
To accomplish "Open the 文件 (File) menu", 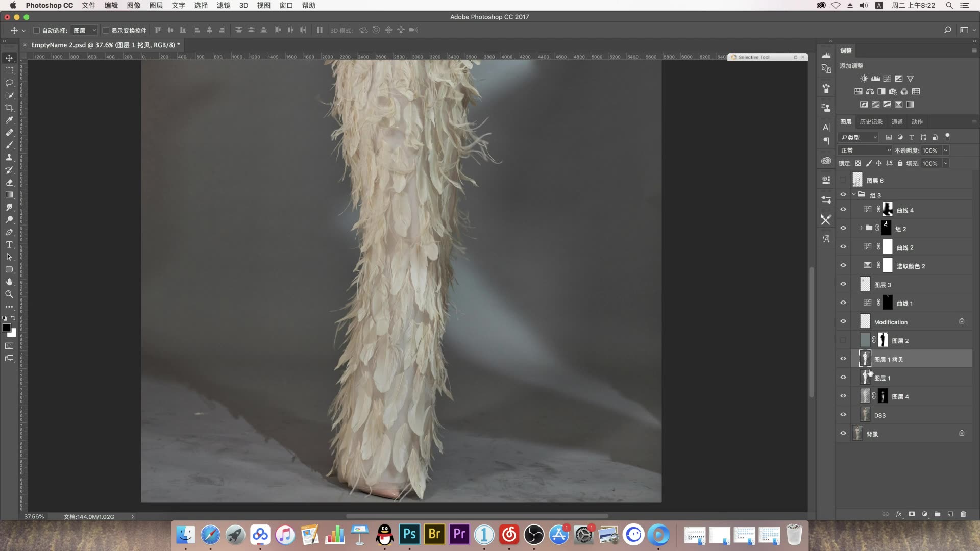I will click(x=88, y=5).
